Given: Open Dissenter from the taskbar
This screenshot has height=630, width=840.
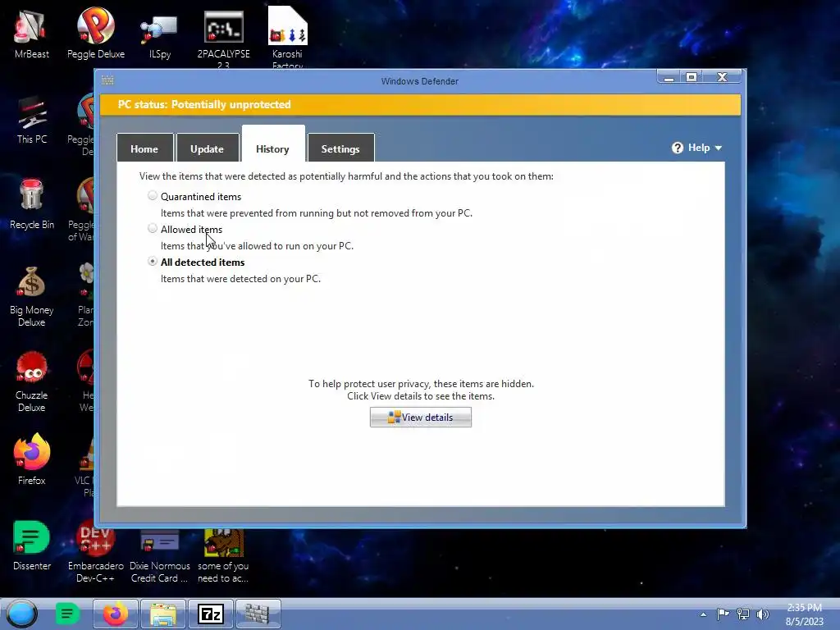Looking at the screenshot, I should 67,614.
